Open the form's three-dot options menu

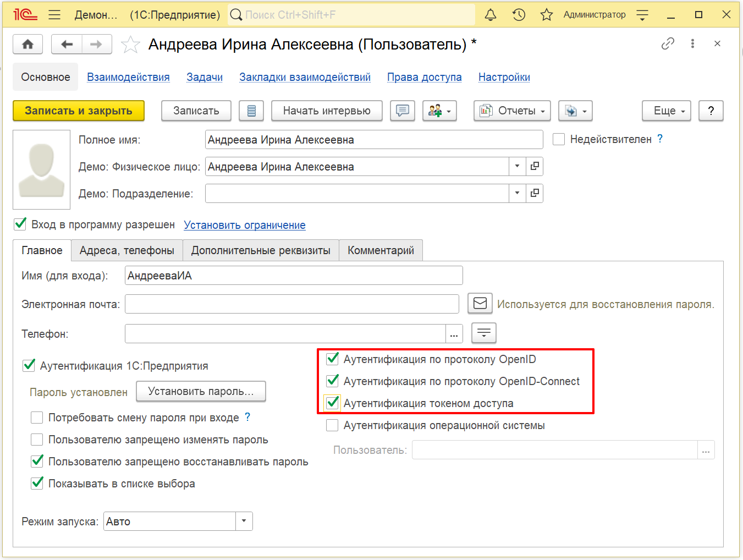692,43
